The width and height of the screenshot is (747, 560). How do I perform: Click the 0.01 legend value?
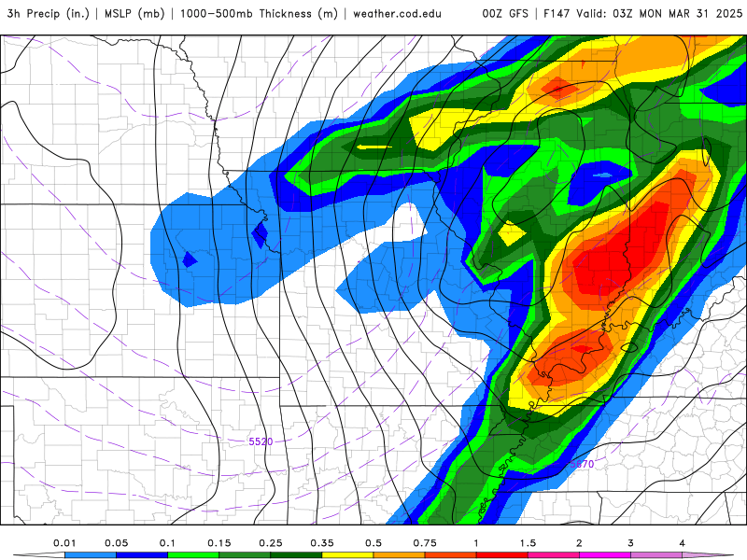pyautogui.click(x=64, y=543)
